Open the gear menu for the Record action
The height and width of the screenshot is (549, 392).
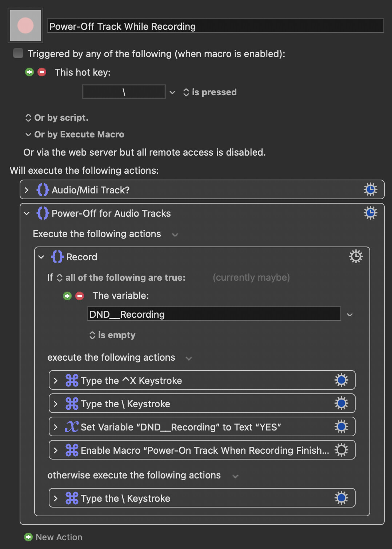pos(356,257)
